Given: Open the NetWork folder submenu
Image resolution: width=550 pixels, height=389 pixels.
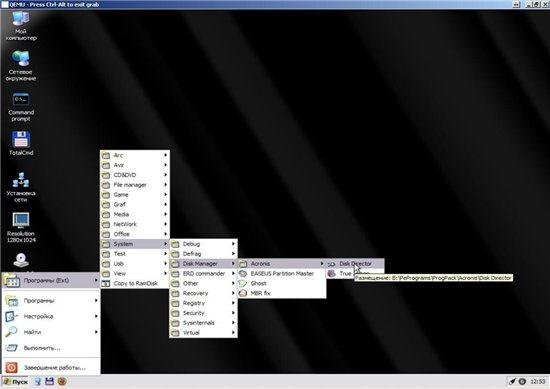Looking at the screenshot, I should tap(135, 224).
